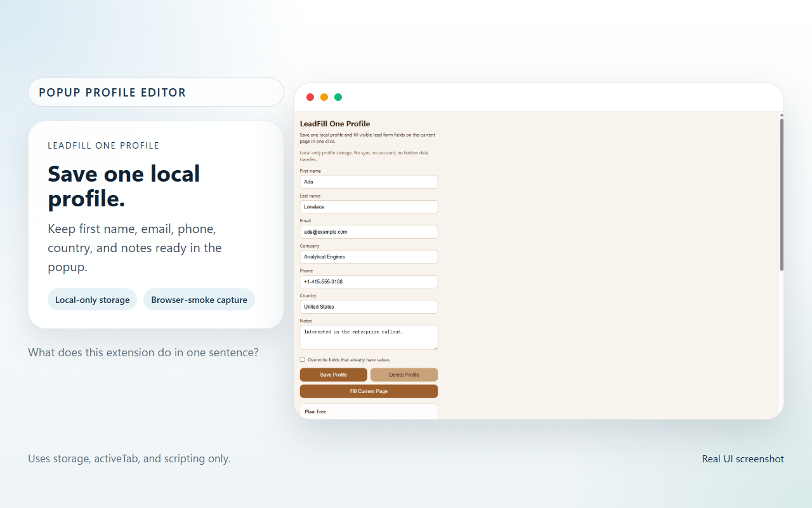Click 'Uses storage, activeTab, and scripting only.'

[129, 458]
